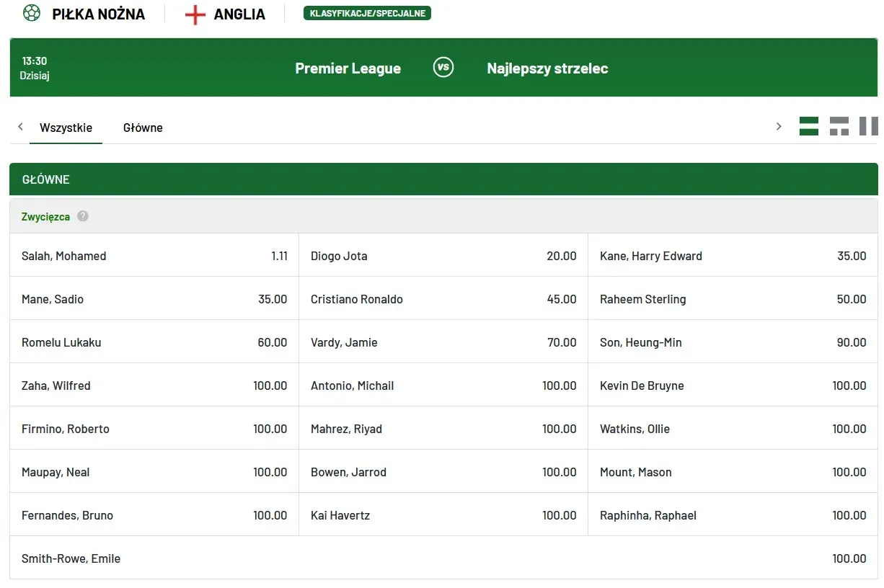Switch to single-column layout icon
Viewport: 884px width, 588px height.
click(809, 126)
